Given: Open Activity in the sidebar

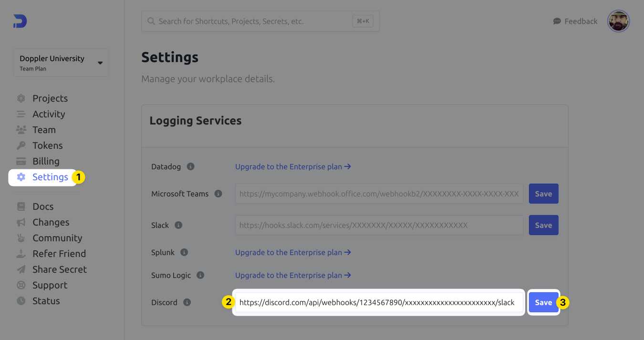Looking at the screenshot, I should coord(49,114).
